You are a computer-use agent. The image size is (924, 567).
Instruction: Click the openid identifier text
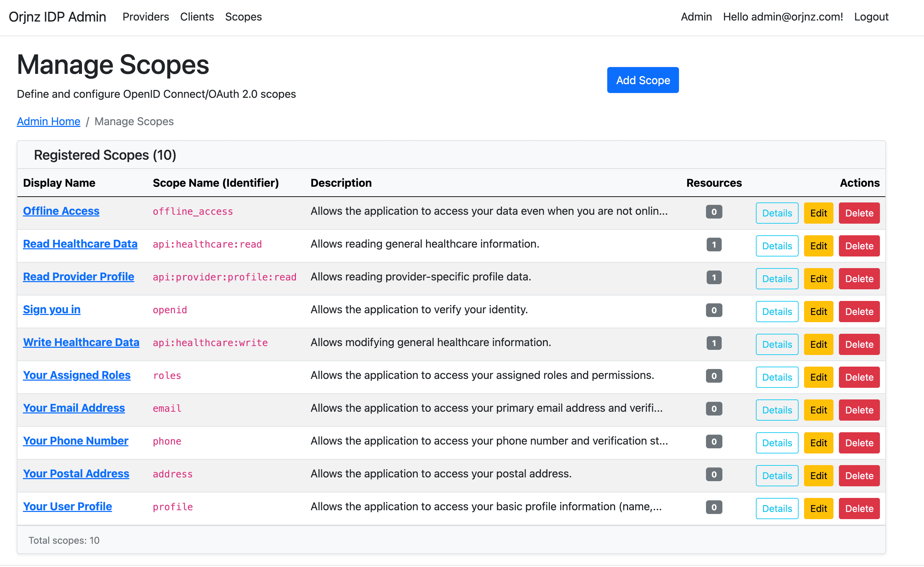pyautogui.click(x=169, y=310)
